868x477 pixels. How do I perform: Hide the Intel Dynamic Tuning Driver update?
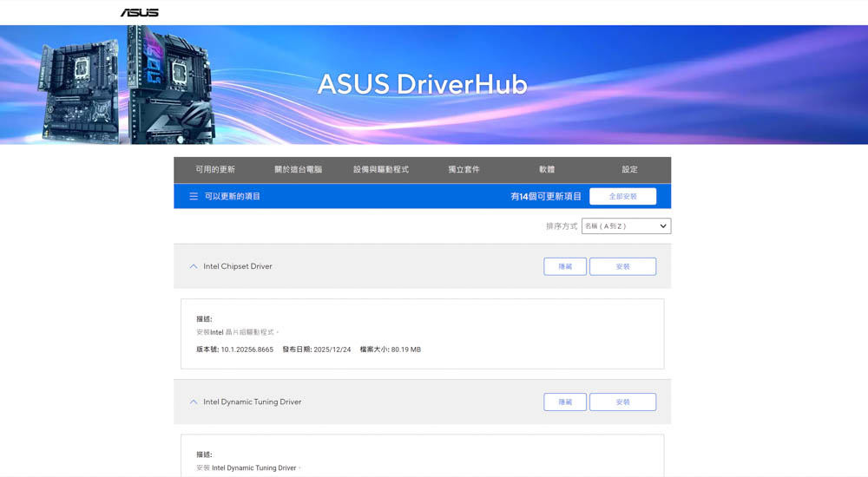point(565,402)
